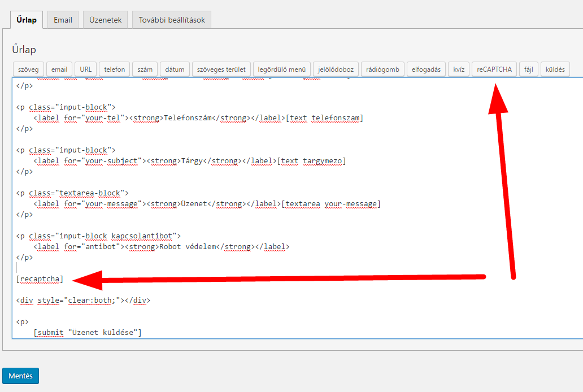The width and height of the screenshot is (583, 392).
Task: Add a rádiógomb field
Action: point(382,69)
